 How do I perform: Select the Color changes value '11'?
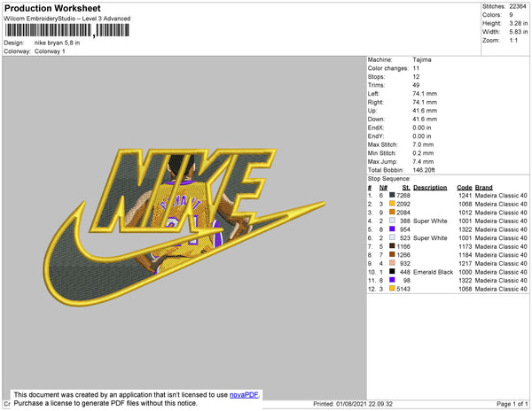pos(416,68)
